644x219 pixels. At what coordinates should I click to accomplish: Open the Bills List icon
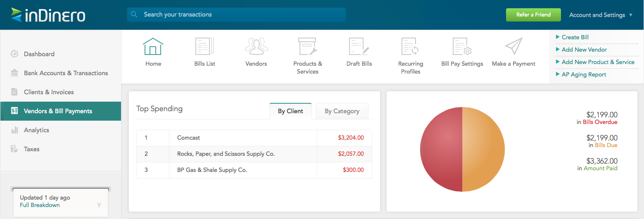point(204,46)
